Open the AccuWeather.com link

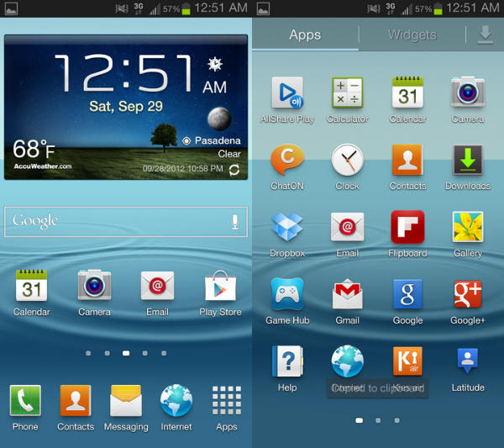point(43,166)
